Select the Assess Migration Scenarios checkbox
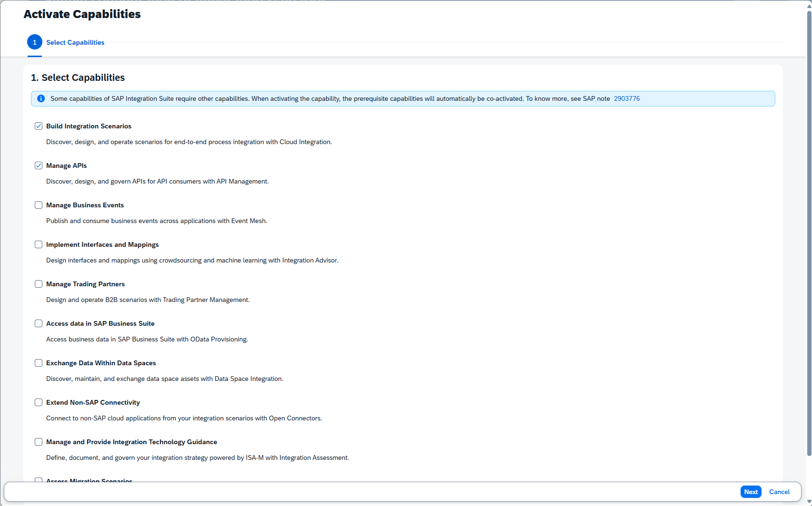This screenshot has width=812, height=506. coord(39,480)
